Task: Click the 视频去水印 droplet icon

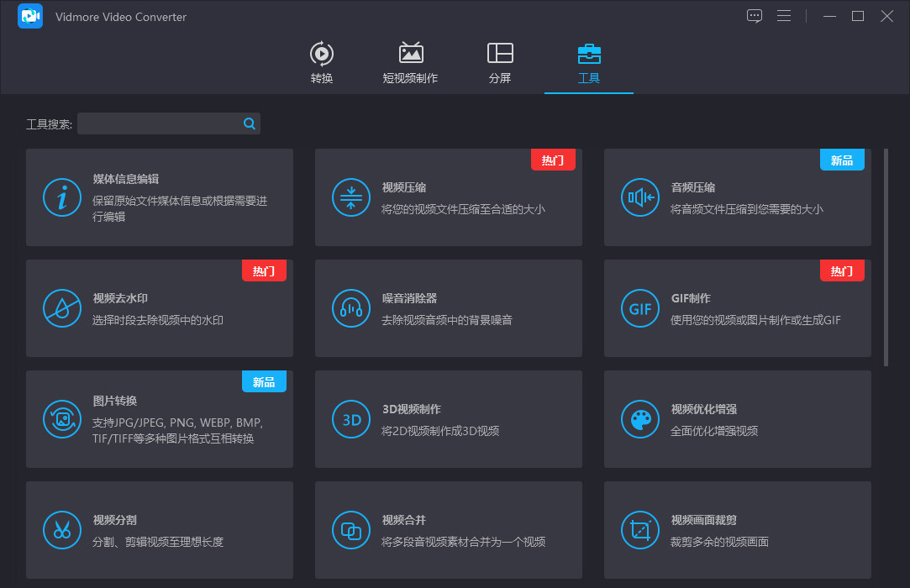Action: click(62, 308)
